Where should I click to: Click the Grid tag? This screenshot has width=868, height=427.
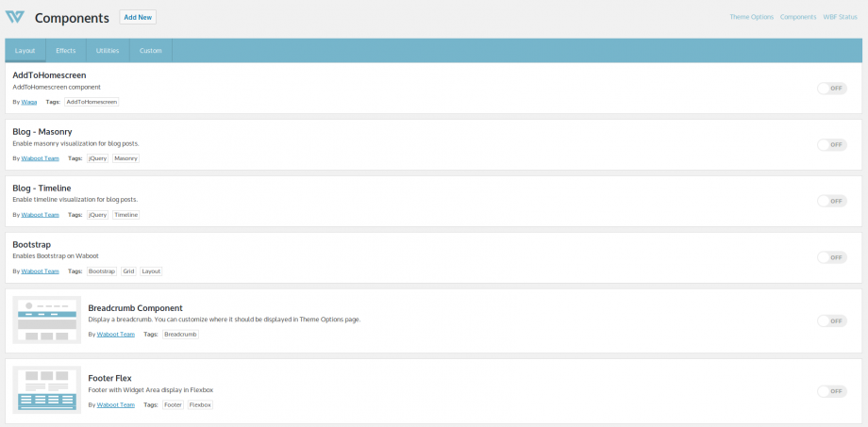128,271
